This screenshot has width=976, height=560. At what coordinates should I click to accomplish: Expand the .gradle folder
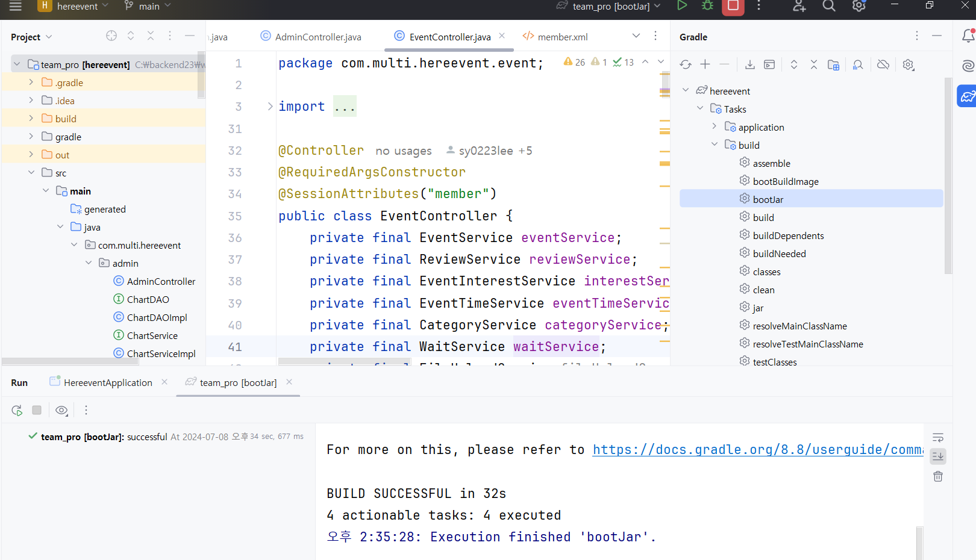[x=31, y=82]
